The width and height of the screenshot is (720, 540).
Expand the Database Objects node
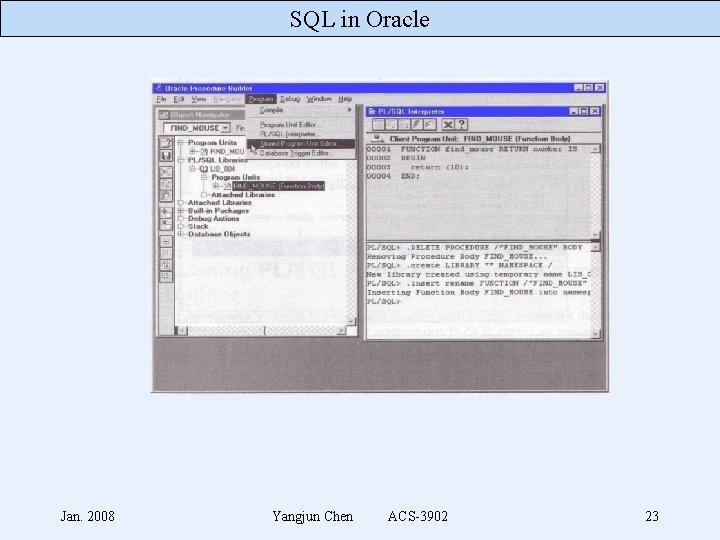pyautogui.click(x=181, y=234)
